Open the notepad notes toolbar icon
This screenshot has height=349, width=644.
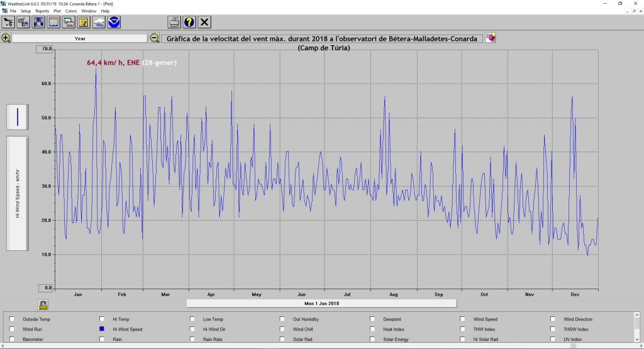coord(83,23)
